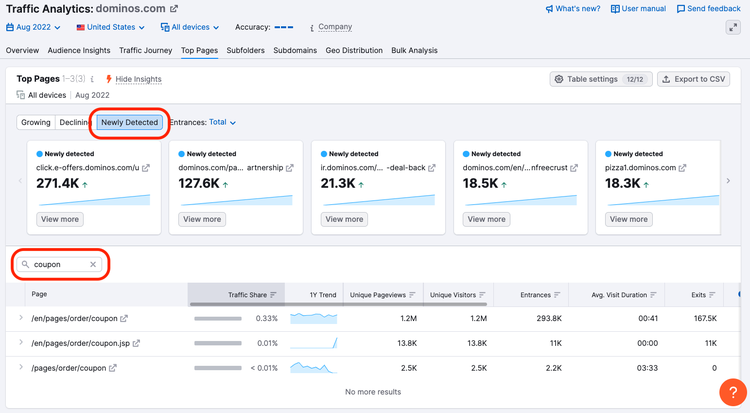Click Export to CSV button

(694, 79)
